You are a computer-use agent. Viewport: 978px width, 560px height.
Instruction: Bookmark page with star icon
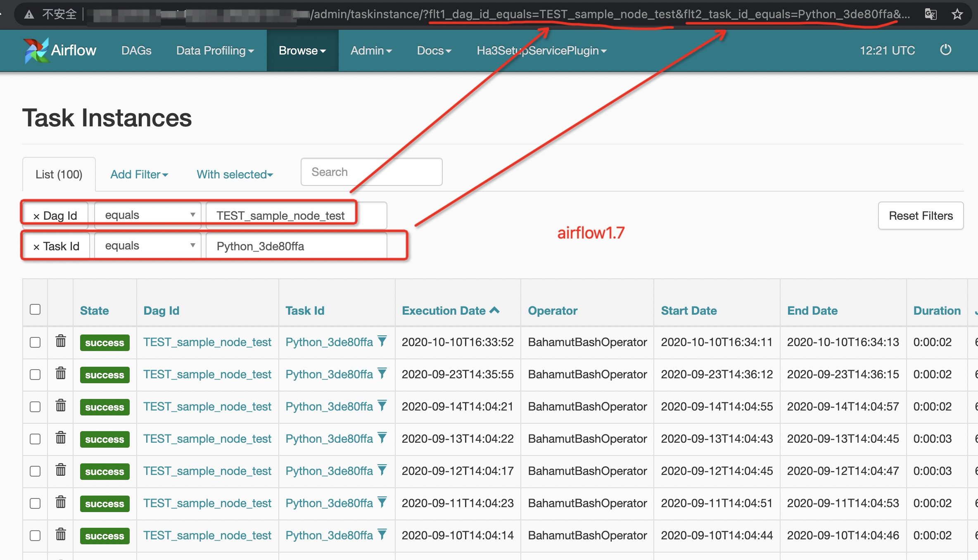pos(957,14)
